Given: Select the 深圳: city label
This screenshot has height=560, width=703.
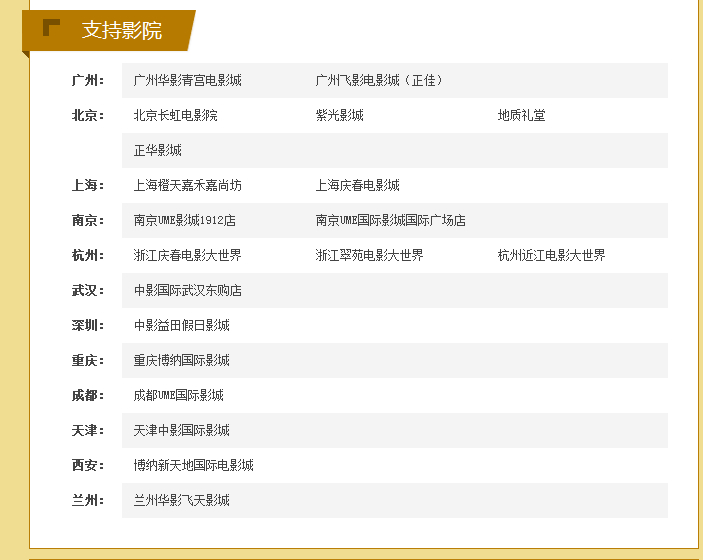Looking at the screenshot, I should pos(88,326).
